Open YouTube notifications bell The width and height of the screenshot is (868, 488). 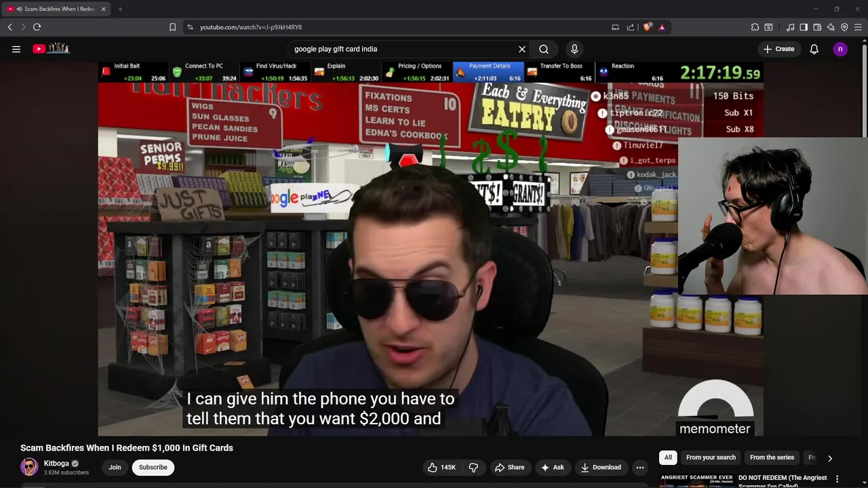point(814,49)
